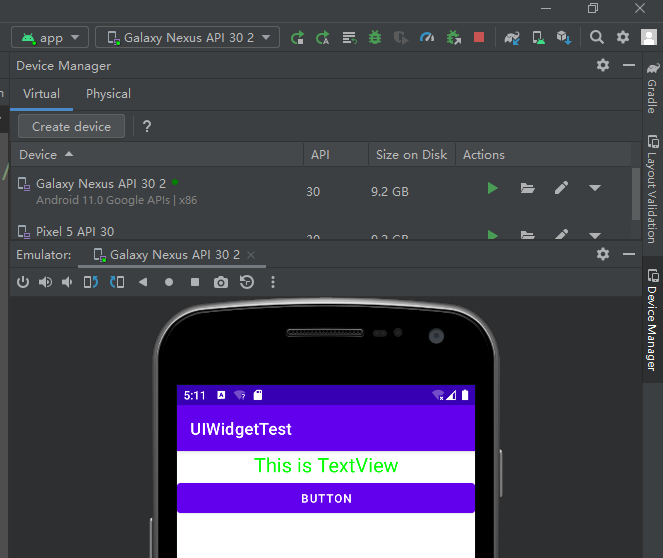The height and width of the screenshot is (558, 663).
Task: Open the user account avatar icon
Action: [x=649, y=37]
